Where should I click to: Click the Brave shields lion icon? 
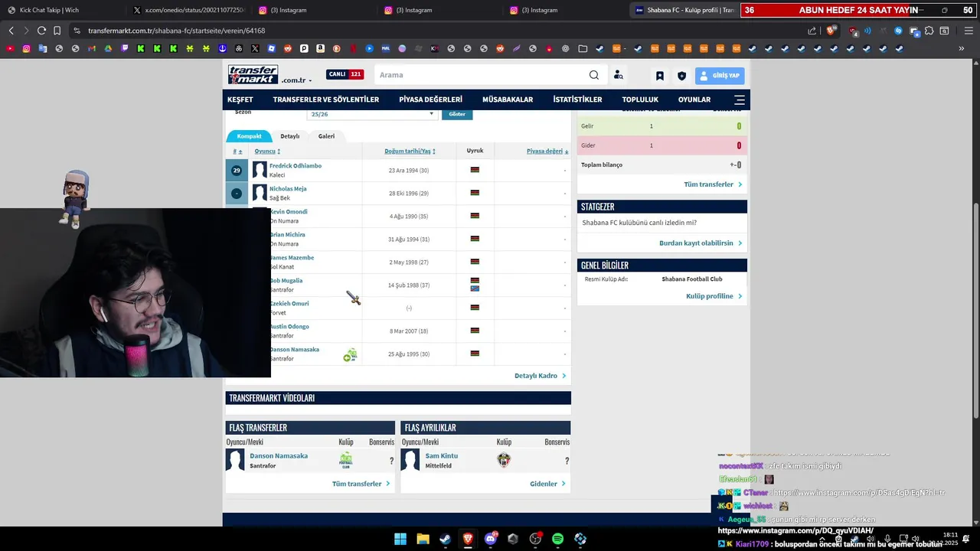click(831, 31)
